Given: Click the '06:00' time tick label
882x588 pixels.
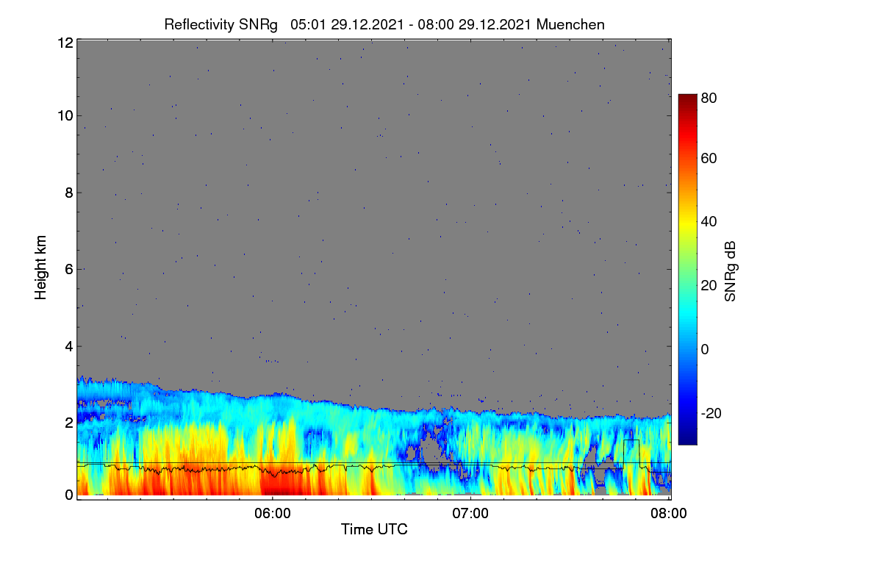Looking at the screenshot, I should click(272, 514).
